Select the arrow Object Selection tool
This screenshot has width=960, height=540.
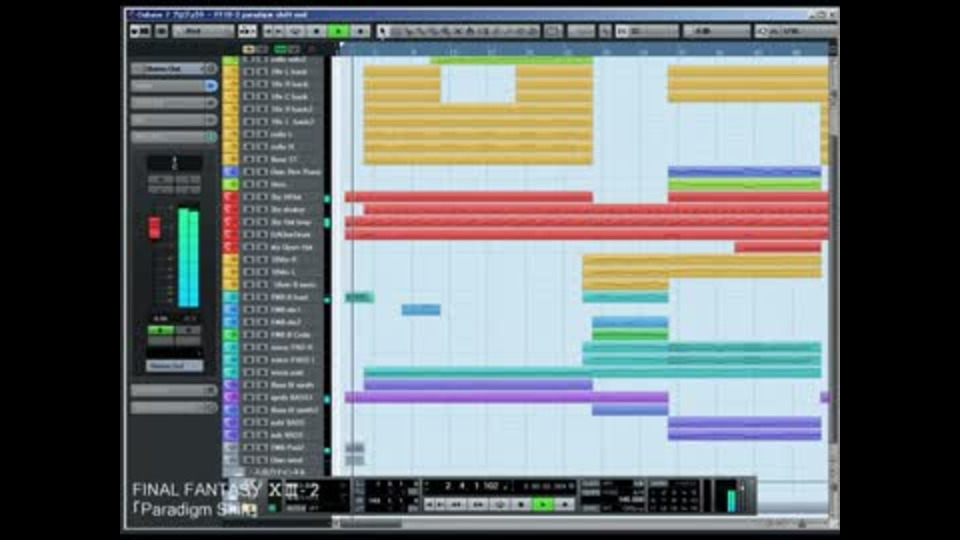pyautogui.click(x=383, y=31)
